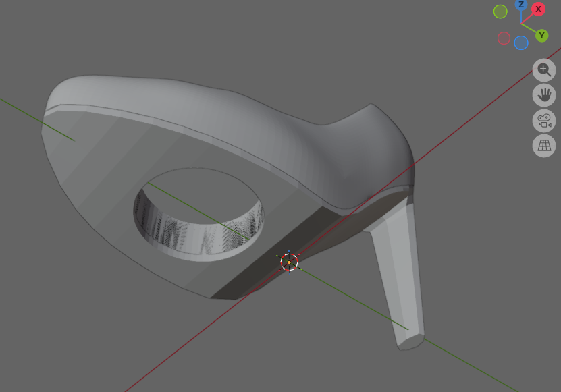Click the hollow blue negative Z circle
The width and height of the screenshot is (561, 392).
[x=521, y=43]
